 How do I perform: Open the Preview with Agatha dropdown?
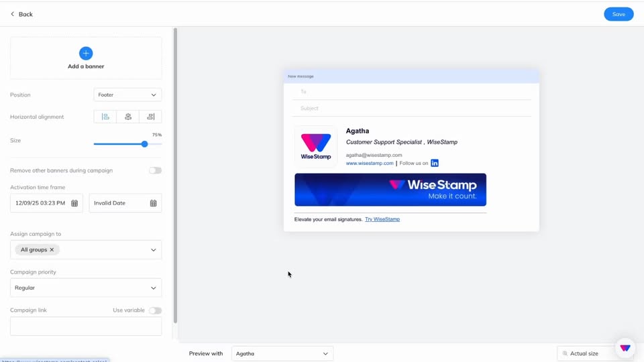(x=282, y=353)
